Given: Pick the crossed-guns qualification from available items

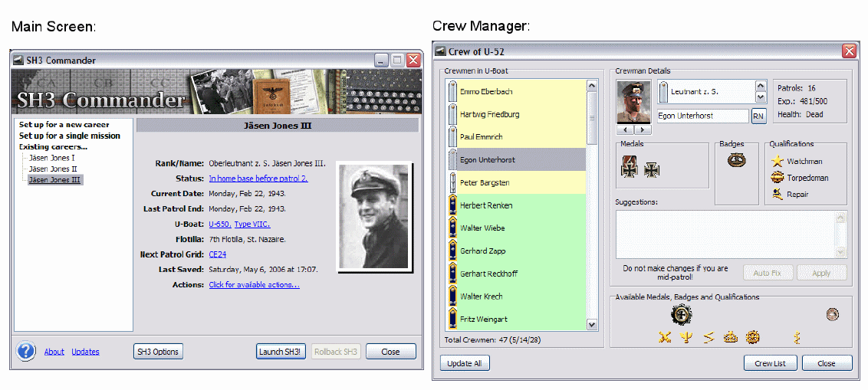Looking at the screenshot, I should click(x=665, y=337).
